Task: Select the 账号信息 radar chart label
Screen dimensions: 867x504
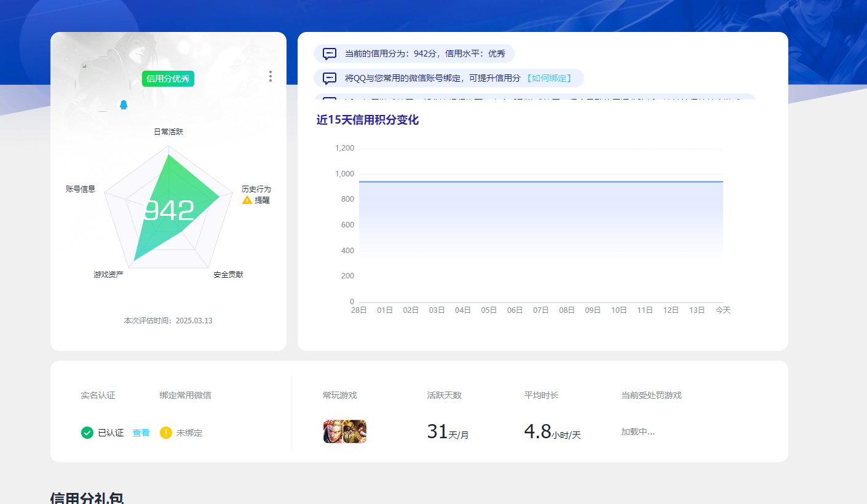Action: tap(81, 189)
